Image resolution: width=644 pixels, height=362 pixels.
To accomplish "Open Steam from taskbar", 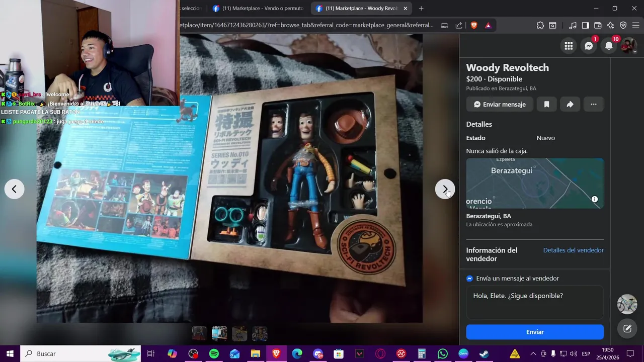I will click(484, 353).
